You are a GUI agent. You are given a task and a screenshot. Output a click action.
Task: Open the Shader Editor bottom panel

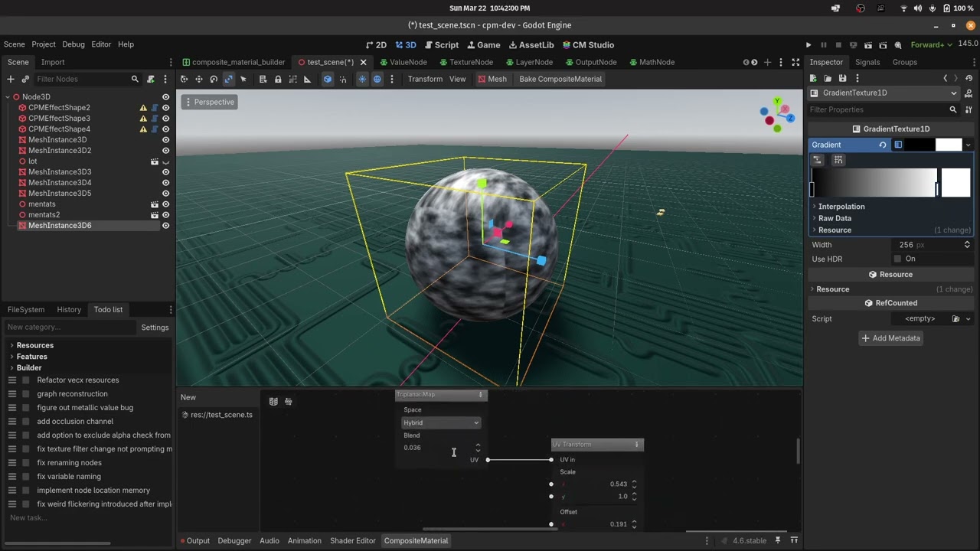coord(353,540)
